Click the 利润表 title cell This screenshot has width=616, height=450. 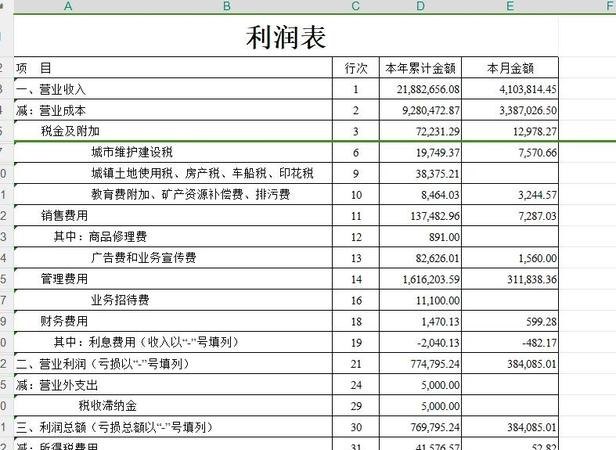tap(286, 37)
